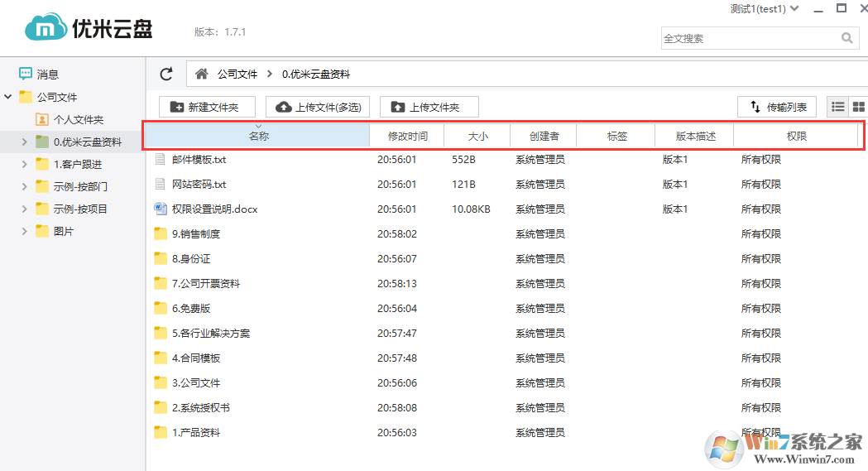Click 所有权限 in 9.销售制度 row
The image size is (868, 471).
761,233
